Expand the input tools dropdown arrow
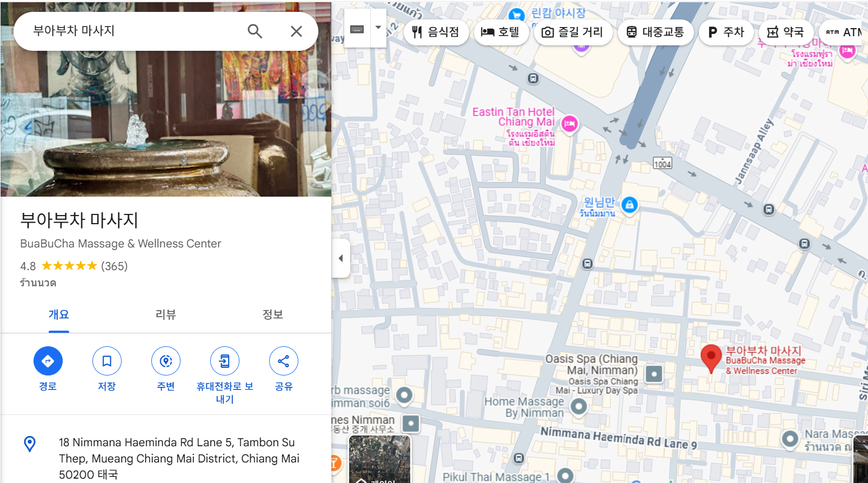The image size is (868, 483). point(378,28)
